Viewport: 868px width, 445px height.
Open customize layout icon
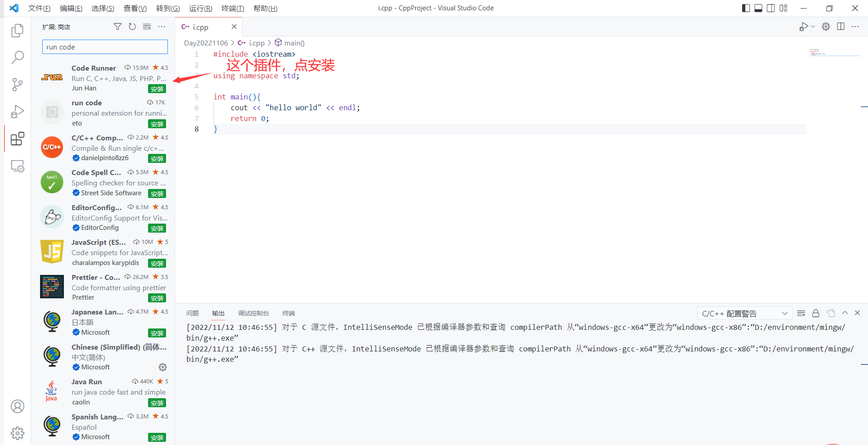[x=783, y=8]
